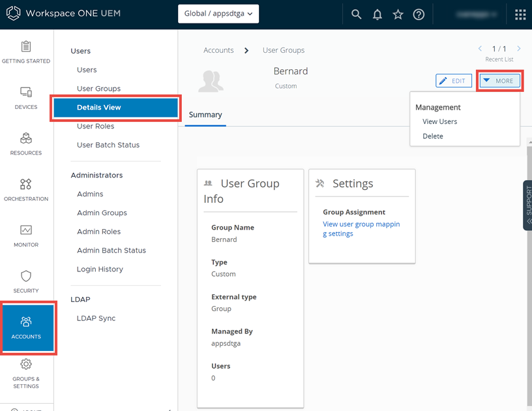Click the EDIT button
The image size is (532, 411).
[454, 81]
